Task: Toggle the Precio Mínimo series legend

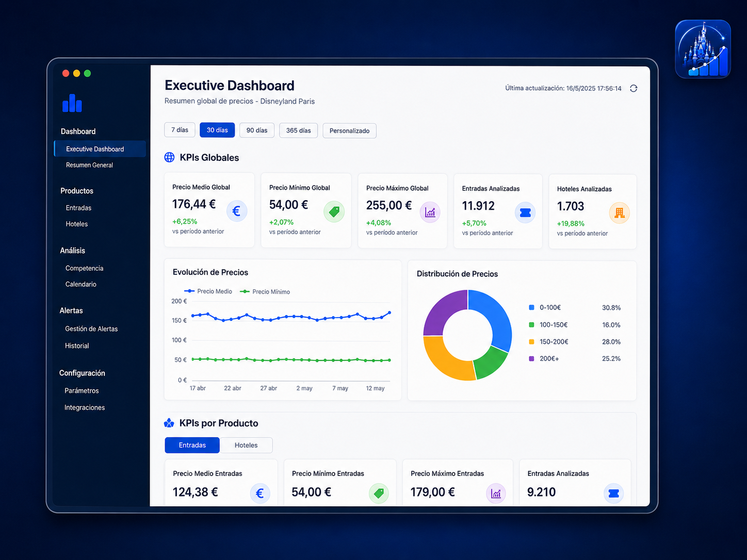Action: (x=265, y=292)
